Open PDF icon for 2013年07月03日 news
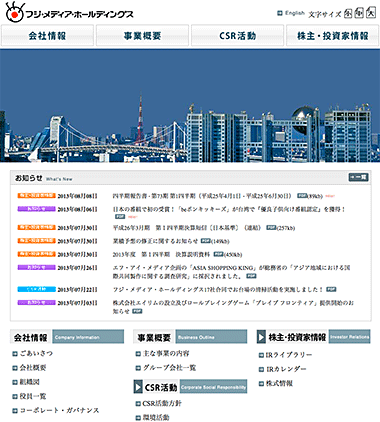The image size is (380, 422). (x=137, y=311)
